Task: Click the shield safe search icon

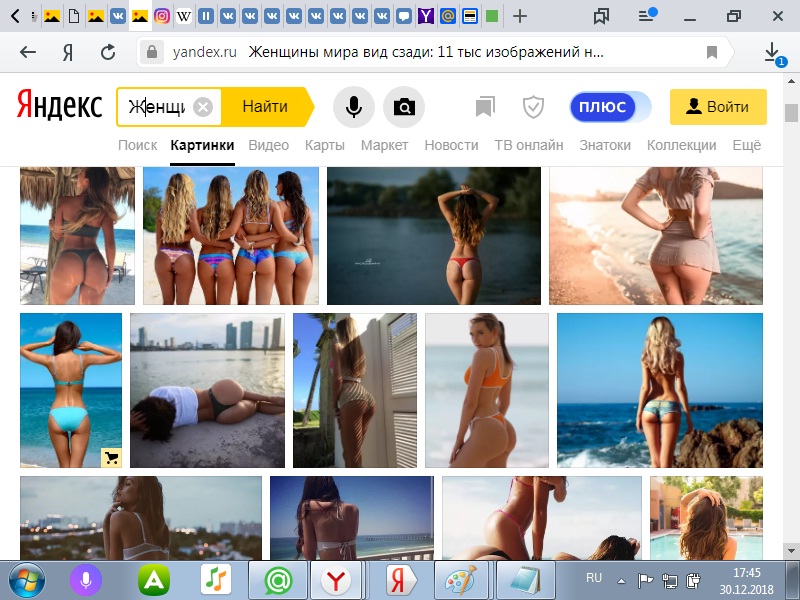Action: 533,107
